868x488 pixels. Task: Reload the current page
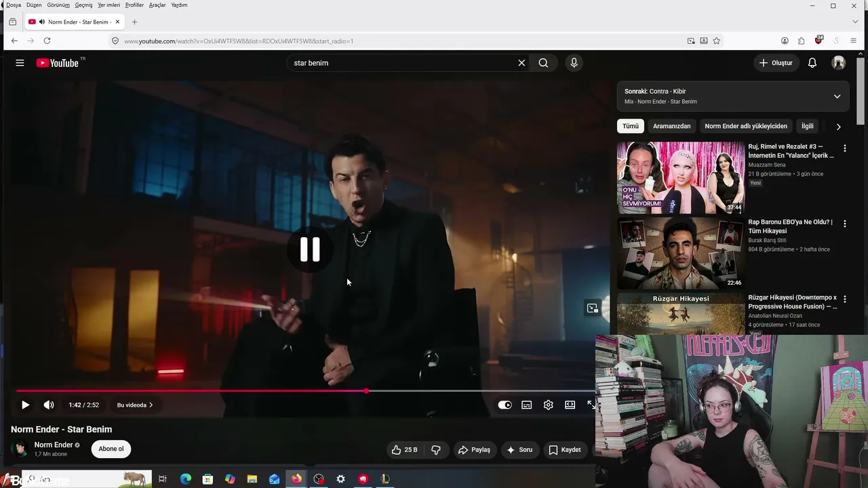click(x=47, y=41)
